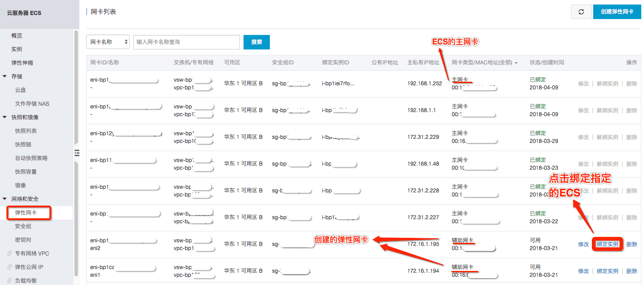Collapse the 快照和镜像 section triangle

(x=5, y=118)
